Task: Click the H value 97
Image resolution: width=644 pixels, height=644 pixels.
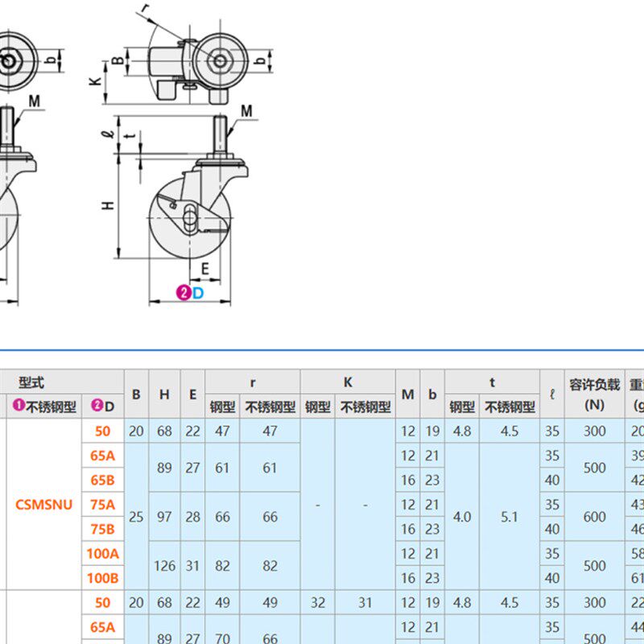Action: 164,517
